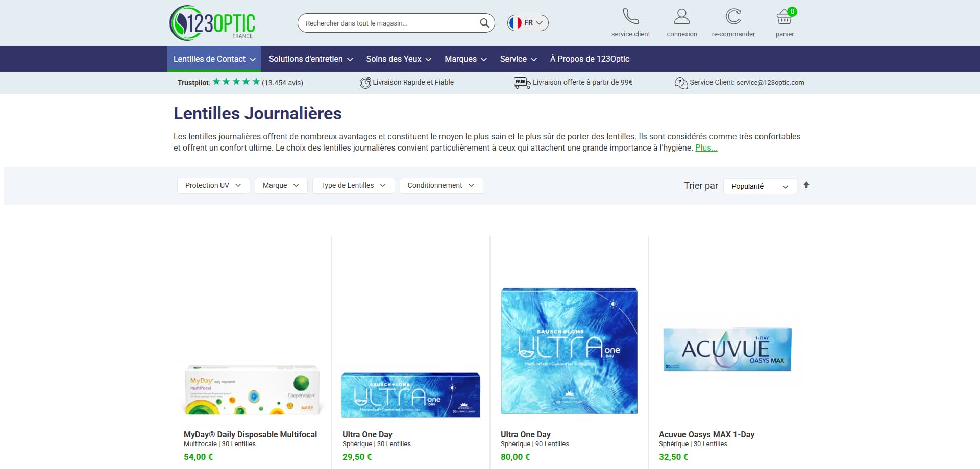
Task: Toggle sort direction arrow
Action: pyautogui.click(x=806, y=185)
